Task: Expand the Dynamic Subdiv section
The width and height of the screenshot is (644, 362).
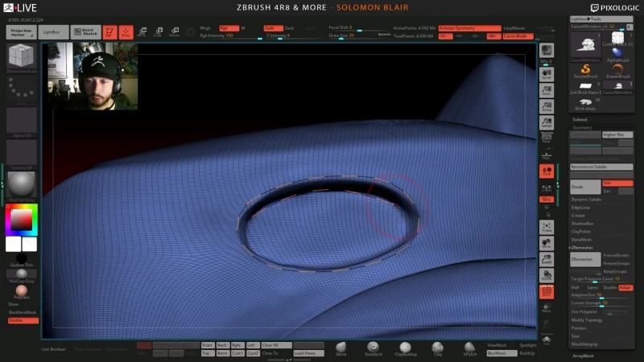Action: (x=586, y=200)
